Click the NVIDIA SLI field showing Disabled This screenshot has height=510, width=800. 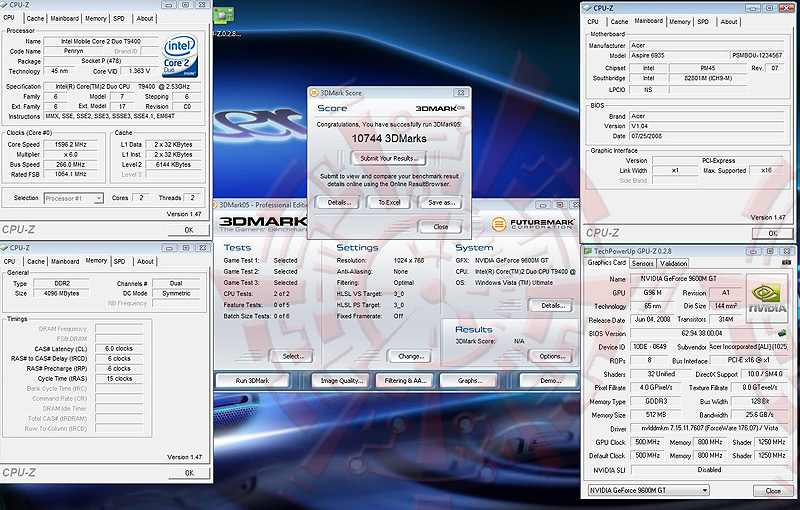tap(709, 470)
